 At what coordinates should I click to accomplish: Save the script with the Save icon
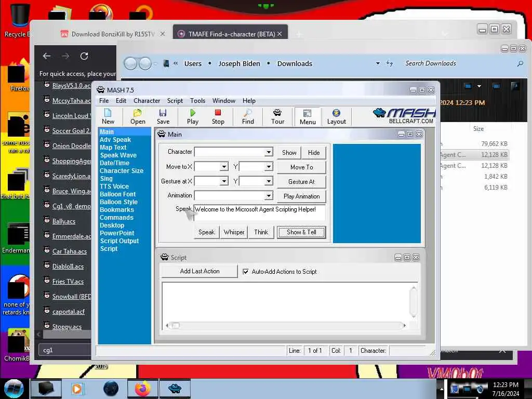click(x=163, y=116)
